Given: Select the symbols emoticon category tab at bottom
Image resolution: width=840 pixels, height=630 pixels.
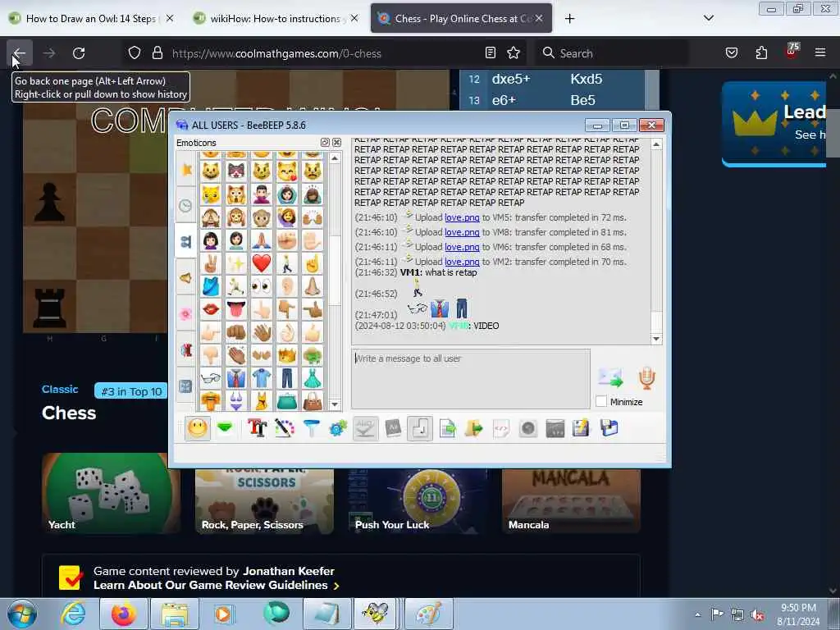Looking at the screenshot, I should click(x=186, y=386).
